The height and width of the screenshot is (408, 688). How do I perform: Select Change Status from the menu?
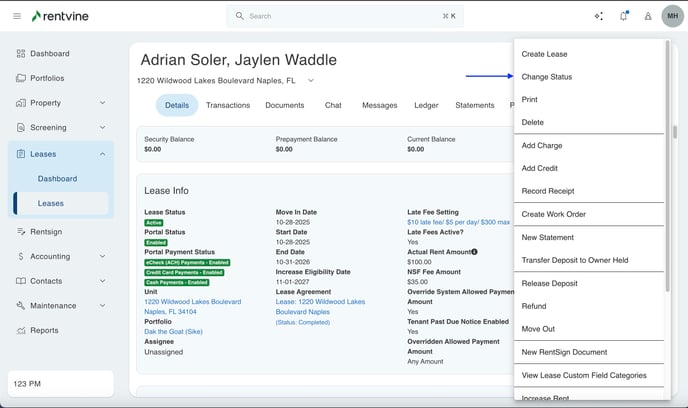[x=547, y=77]
